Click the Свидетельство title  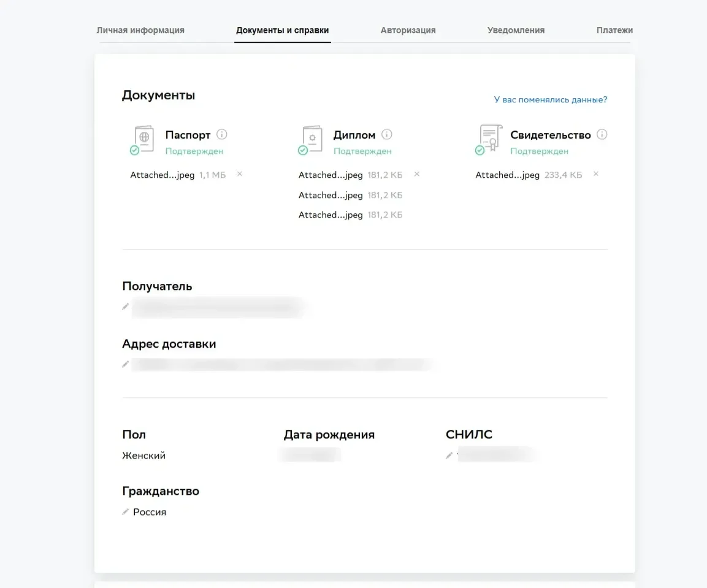[x=551, y=135]
